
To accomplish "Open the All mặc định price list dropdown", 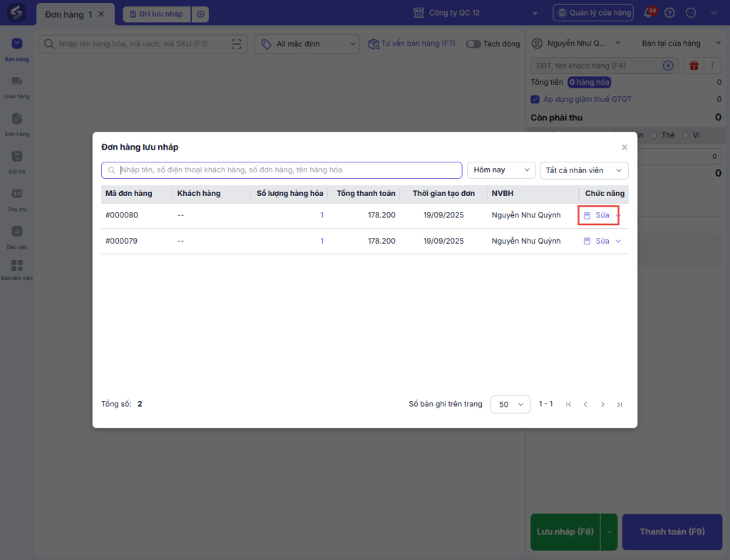I will [307, 44].
